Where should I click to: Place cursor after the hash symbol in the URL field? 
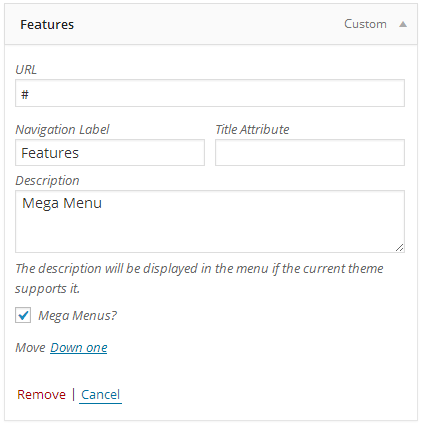click(x=30, y=95)
